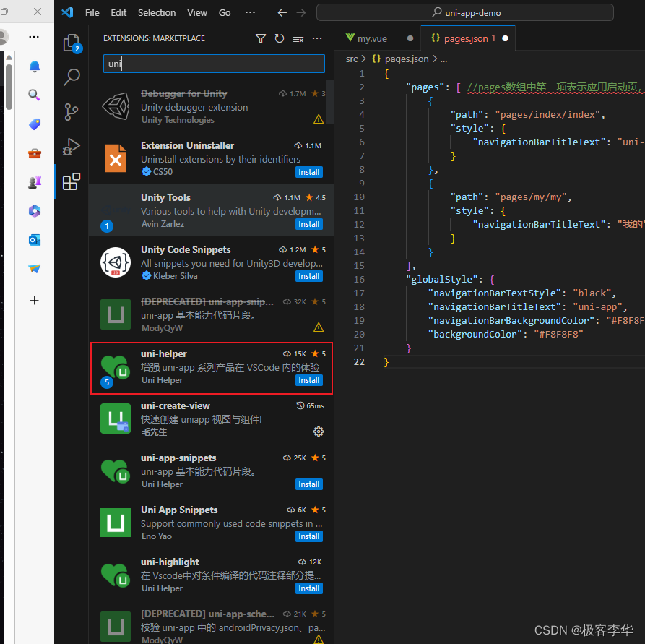Screen dimensions: 645x644
Task: Install the Unity Code Snippets extension
Action: pos(309,276)
